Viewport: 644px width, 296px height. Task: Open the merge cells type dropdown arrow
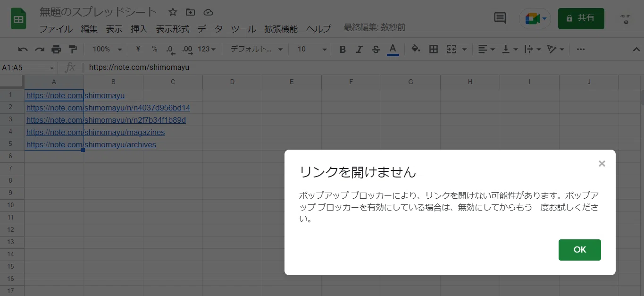464,50
